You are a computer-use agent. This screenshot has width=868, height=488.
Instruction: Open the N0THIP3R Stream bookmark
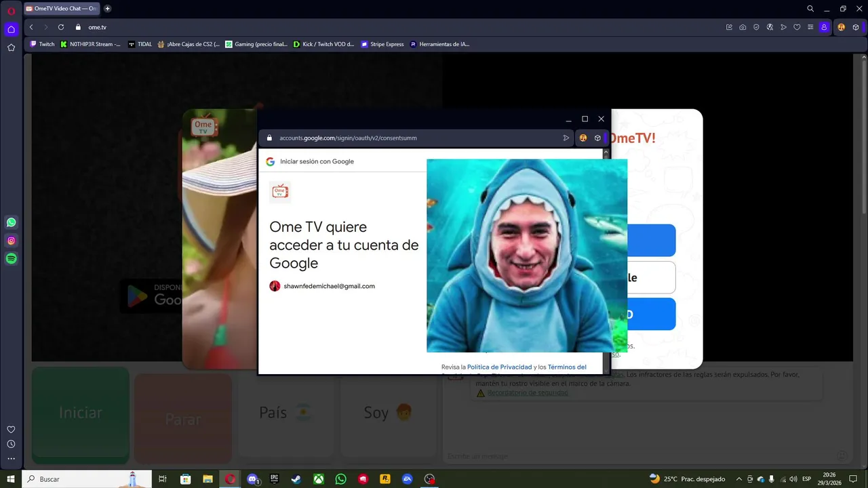point(90,44)
